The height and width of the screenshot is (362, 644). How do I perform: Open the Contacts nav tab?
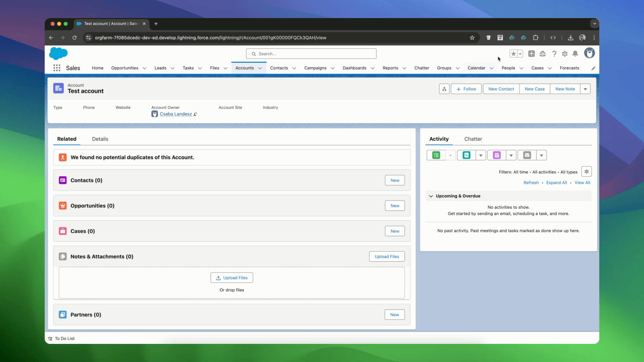click(x=279, y=68)
